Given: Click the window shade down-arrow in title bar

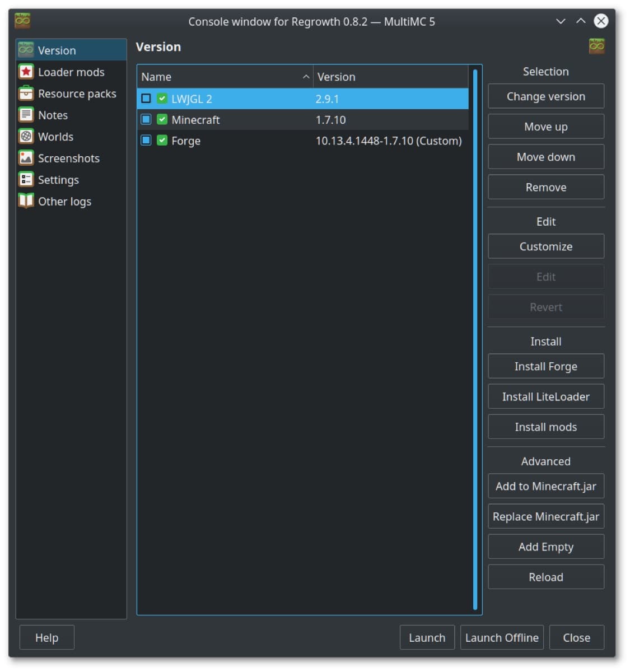Looking at the screenshot, I should (561, 21).
